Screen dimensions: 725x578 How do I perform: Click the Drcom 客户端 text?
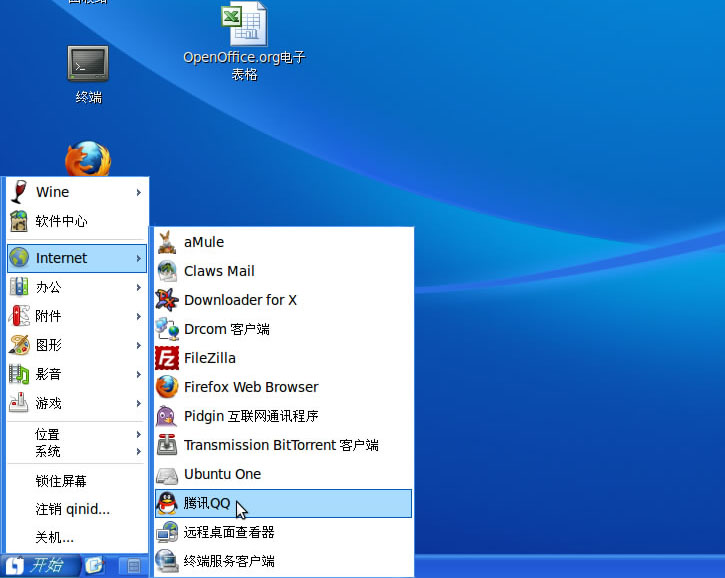(227, 329)
